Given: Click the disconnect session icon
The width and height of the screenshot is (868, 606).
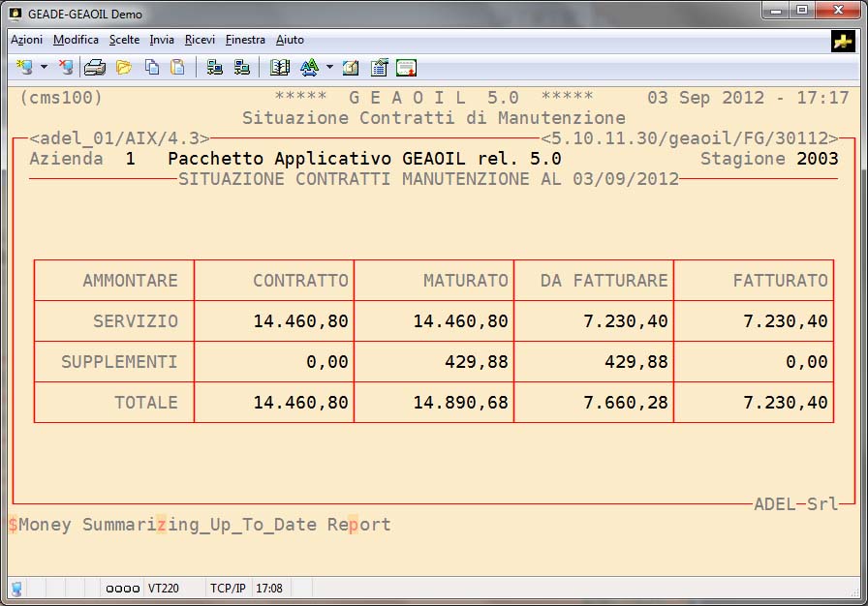Looking at the screenshot, I should pos(65,67).
